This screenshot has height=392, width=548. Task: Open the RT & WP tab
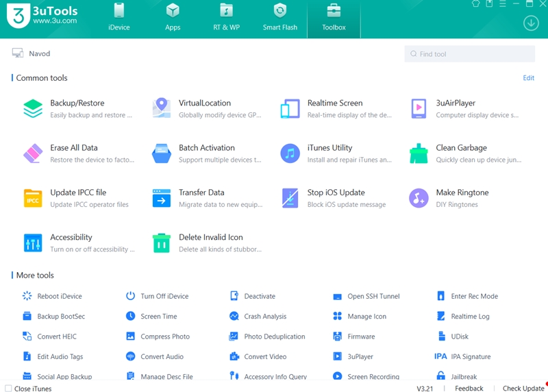pos(227,16)
